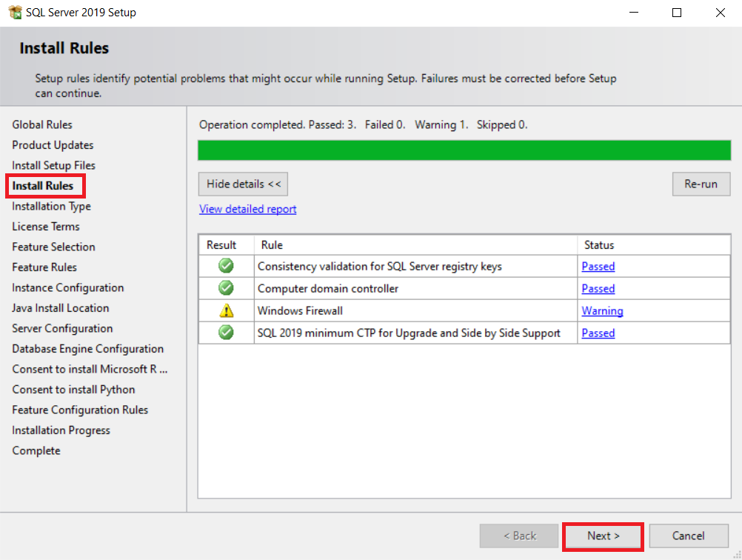This screenshot has width=742, height=560.
Task: Click the 'Operation completed. Passed: 3' status text
Action: [x=364, y=124]
